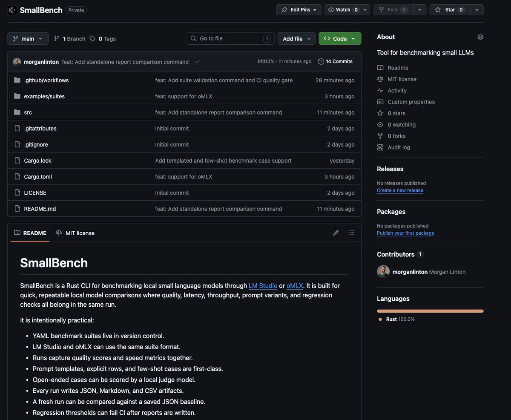This screenshot has width=511, height=420.
Task: Click the src folder icon
Action: 17,112
